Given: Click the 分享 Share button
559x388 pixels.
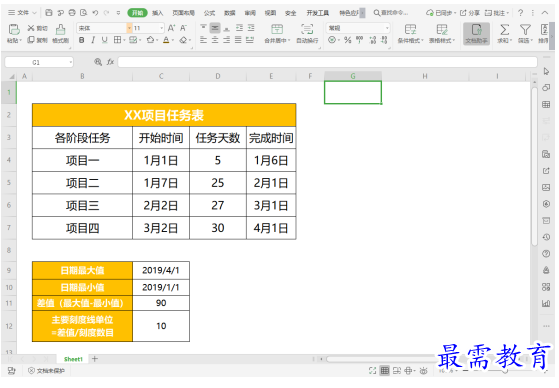Looking at the screenshot, I should click(x=470, y=13).
